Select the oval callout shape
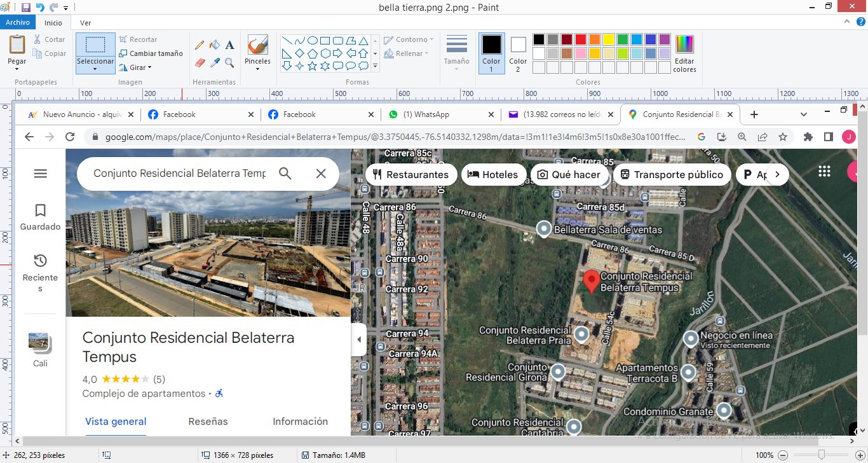Viewport: 868px width, 463px height. (x=350, y=66)
